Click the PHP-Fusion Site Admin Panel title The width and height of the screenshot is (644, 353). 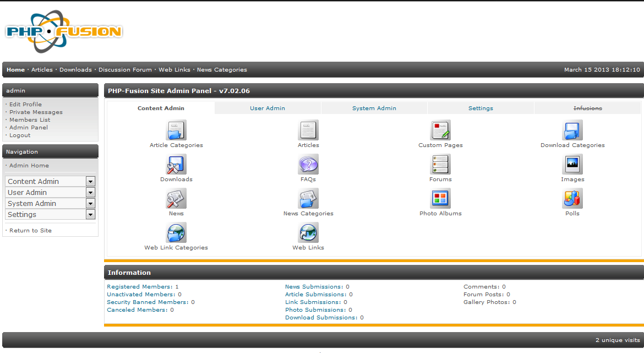[x=179, y=91]
